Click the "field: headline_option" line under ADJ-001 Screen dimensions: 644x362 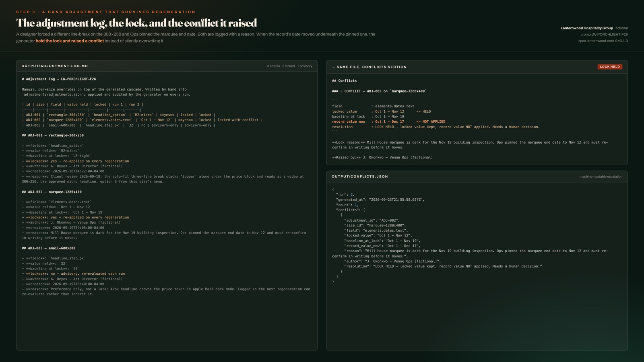click(53, 146)
